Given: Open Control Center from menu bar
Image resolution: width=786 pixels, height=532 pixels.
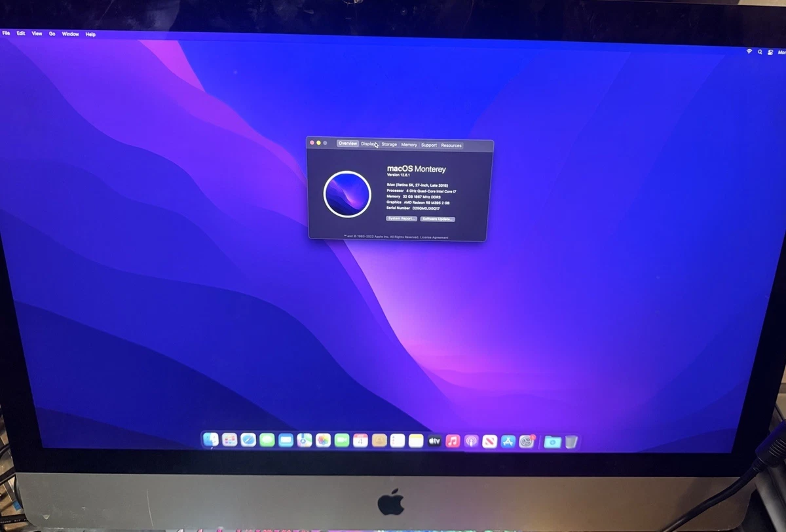Looking at the screenshot, I should pos(770,52).
